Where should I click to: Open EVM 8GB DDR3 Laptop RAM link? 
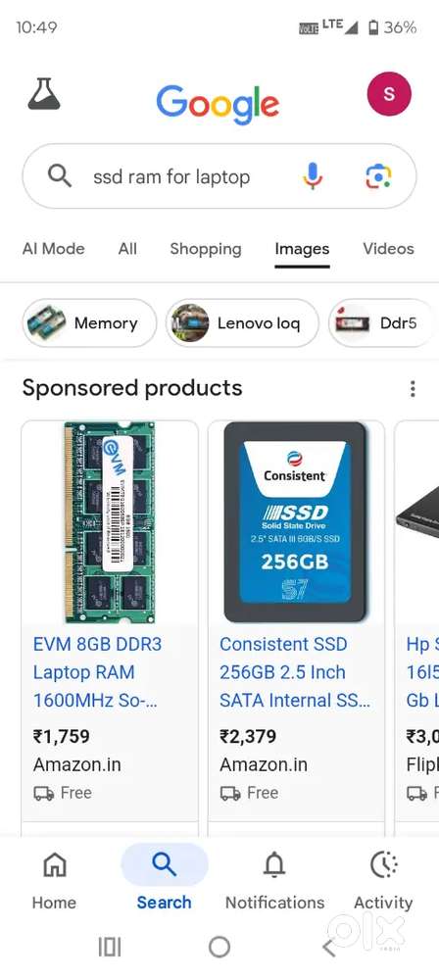pos(97,672)
